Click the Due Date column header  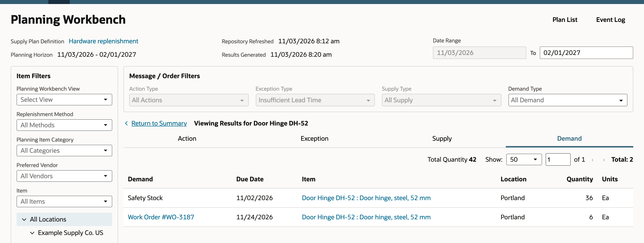click(x=250, y=179)
